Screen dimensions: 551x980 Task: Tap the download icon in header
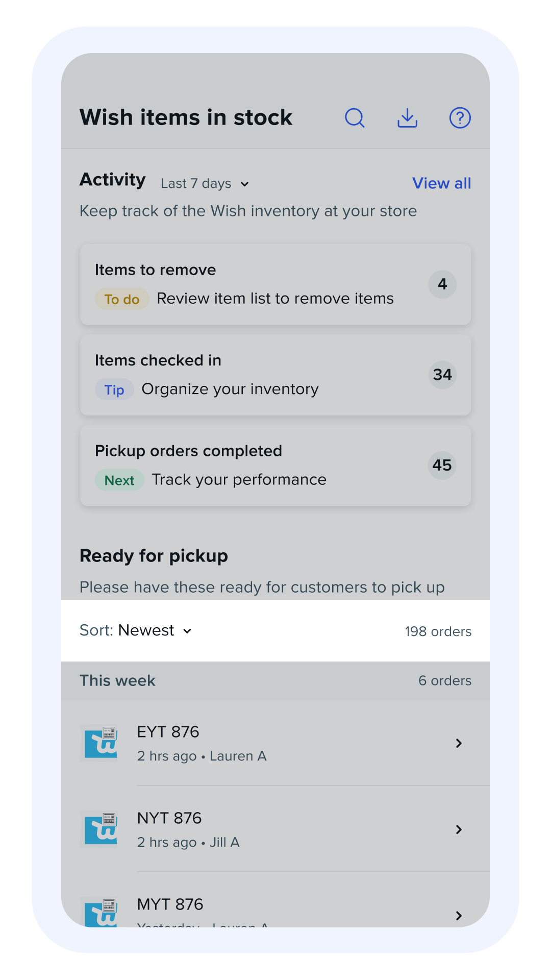click(407, 118)
